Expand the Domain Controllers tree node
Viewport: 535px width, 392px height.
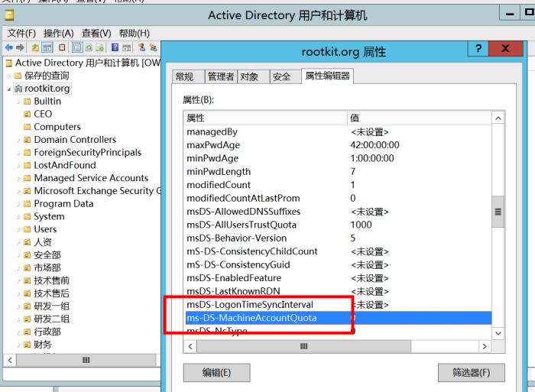click(18, 140)
